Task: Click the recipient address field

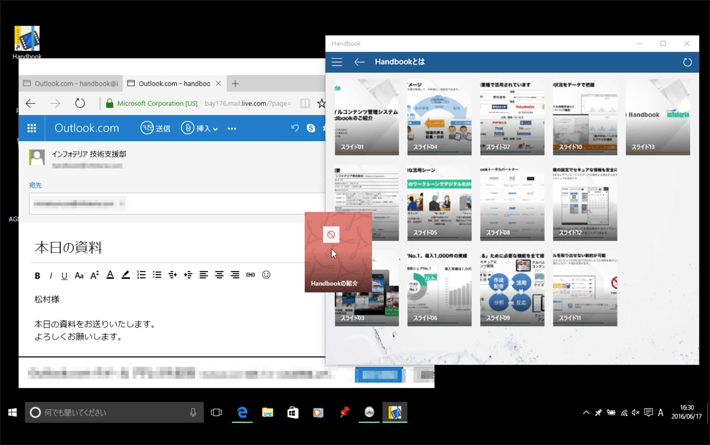Action: click(177, 204)
